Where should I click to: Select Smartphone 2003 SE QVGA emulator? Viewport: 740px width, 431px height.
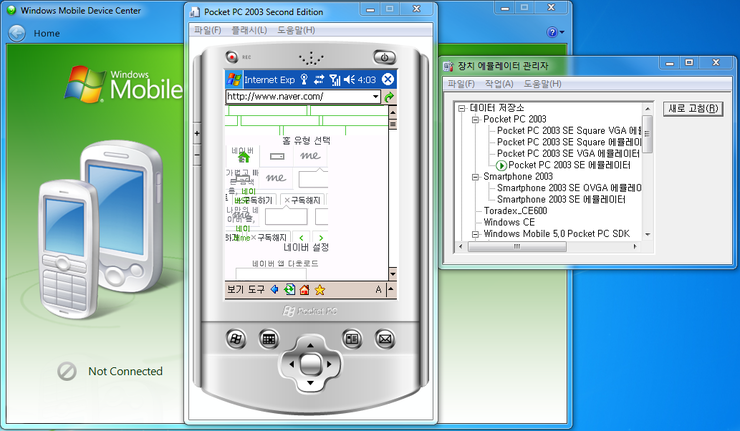[569, 188]
